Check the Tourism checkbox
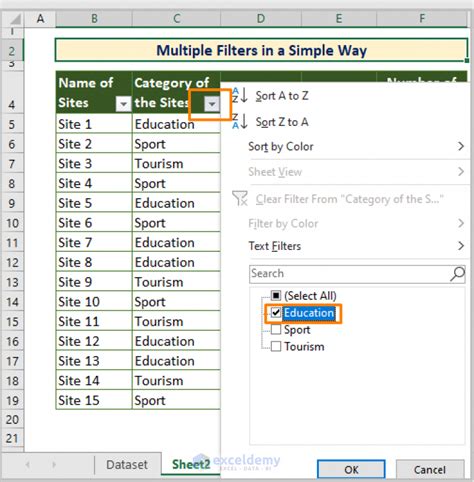474x482 pixels. coord(276,346)
